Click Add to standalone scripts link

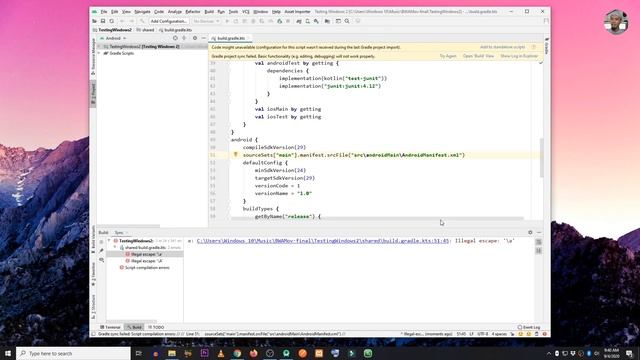pos(502,47)
